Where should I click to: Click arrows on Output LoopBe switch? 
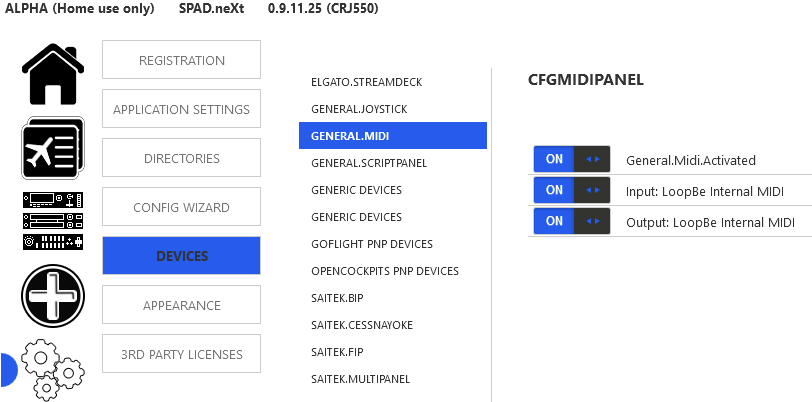(x=592, y=221)
